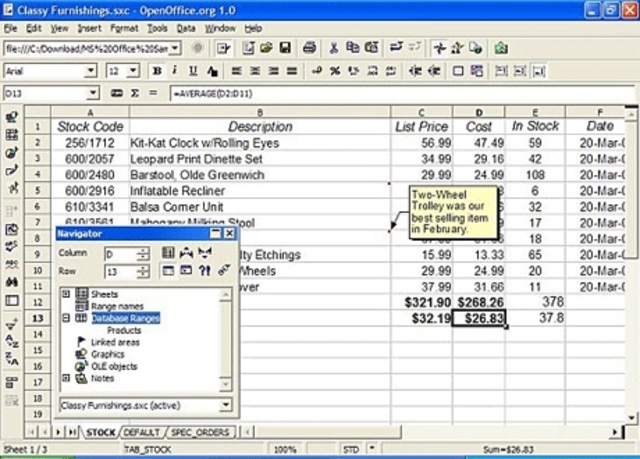Open the Arial font name dropdown

(x=91, y=71)
